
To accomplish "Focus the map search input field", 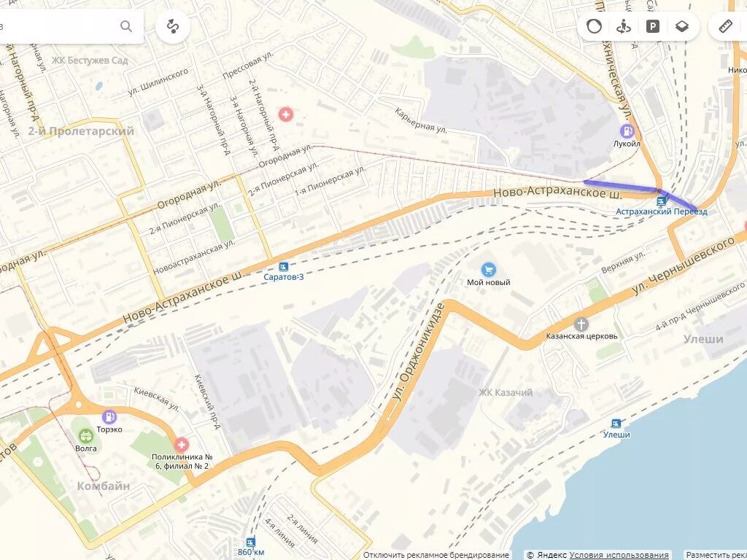I will [57, 26].
